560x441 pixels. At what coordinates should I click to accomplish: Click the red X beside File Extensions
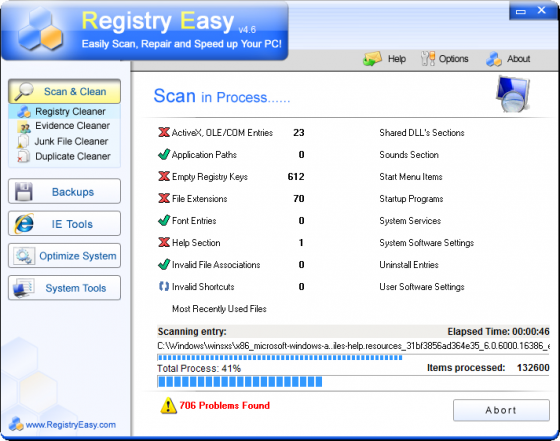tap(164, 198)
